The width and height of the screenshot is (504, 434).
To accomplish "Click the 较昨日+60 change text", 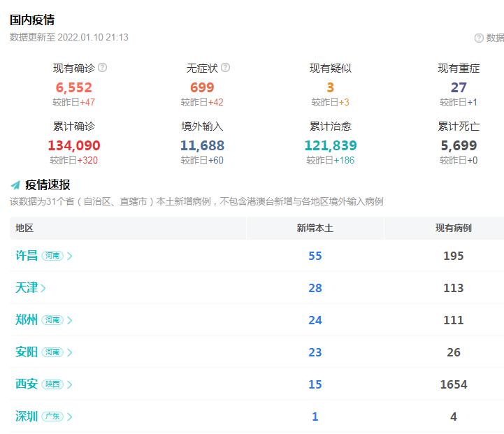I will click(x=202, y=160).
